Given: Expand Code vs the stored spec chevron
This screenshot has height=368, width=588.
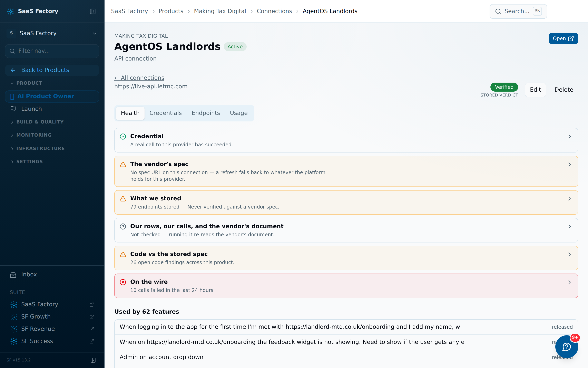Looking at the screenshot, I should 570,254.
